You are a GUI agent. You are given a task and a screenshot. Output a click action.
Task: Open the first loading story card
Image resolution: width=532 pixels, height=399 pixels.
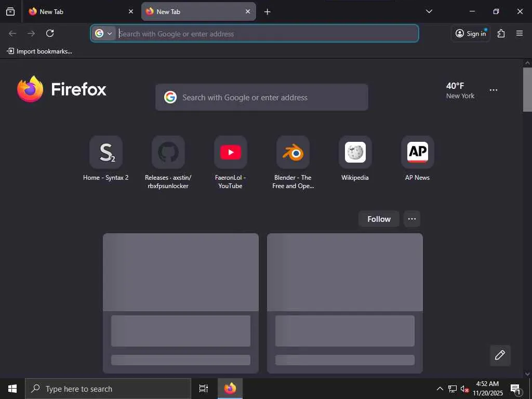(x=181, y=303)
